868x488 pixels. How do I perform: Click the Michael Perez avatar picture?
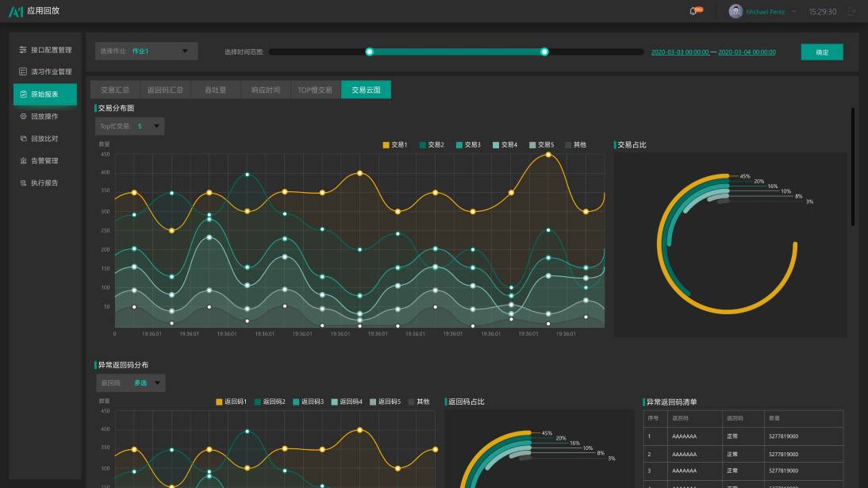735,11
